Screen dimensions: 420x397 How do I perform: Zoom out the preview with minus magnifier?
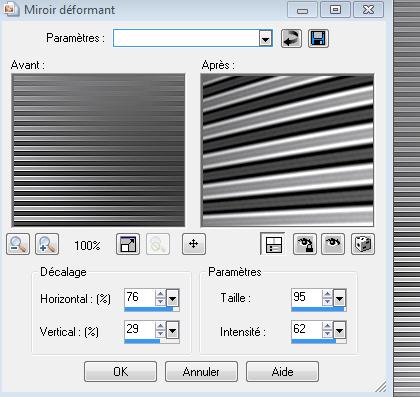click(x=18, y=244)
